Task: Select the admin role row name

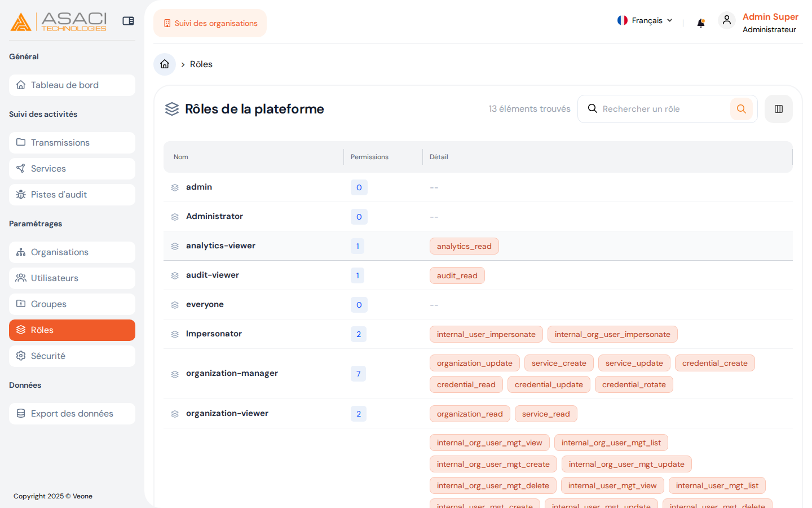Action: (199, 187)
